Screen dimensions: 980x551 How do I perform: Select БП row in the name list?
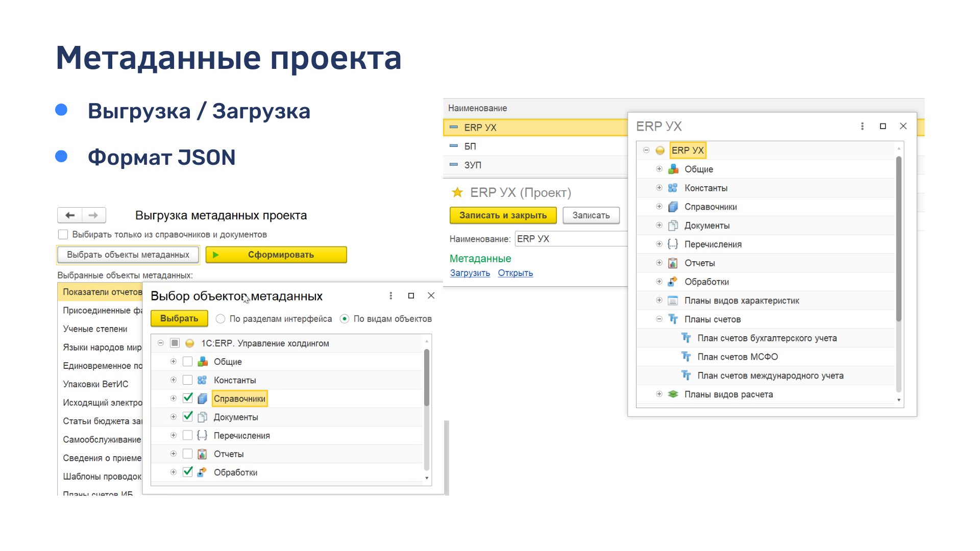(x=470, y=146)
